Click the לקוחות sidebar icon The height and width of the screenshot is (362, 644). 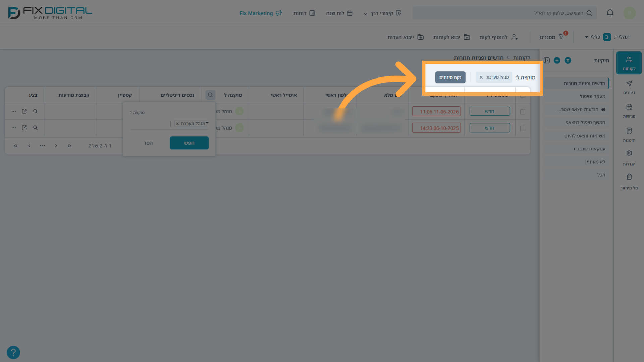(x=629, y=63)
